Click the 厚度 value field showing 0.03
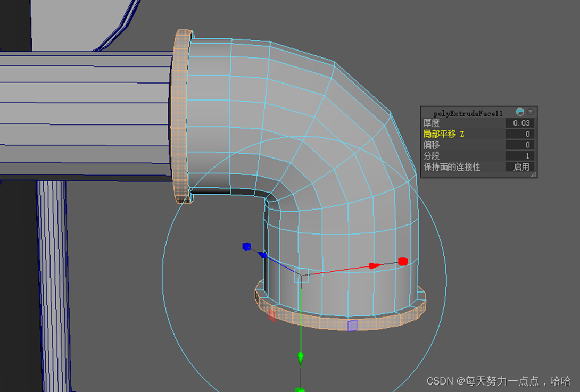The image size is (580, 392). (519, 123)
